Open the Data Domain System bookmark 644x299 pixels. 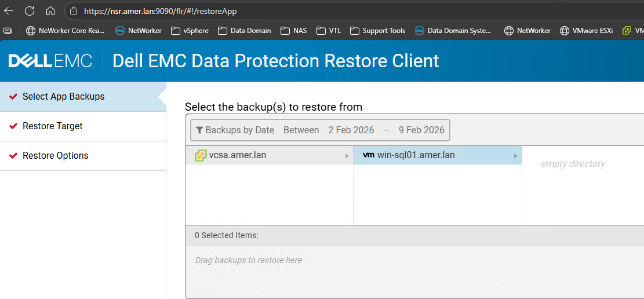453,31
